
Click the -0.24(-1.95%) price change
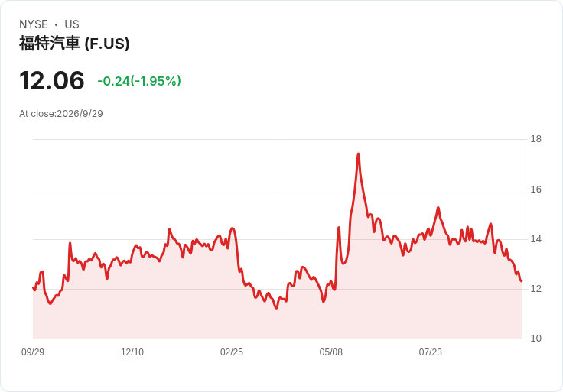click(x=139, y=81)
